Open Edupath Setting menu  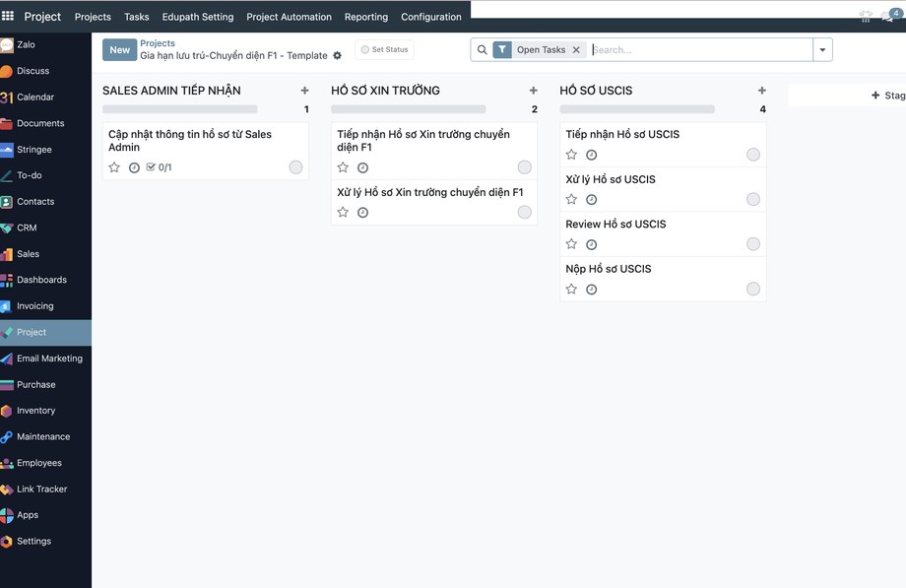click(x=198, y=17)
